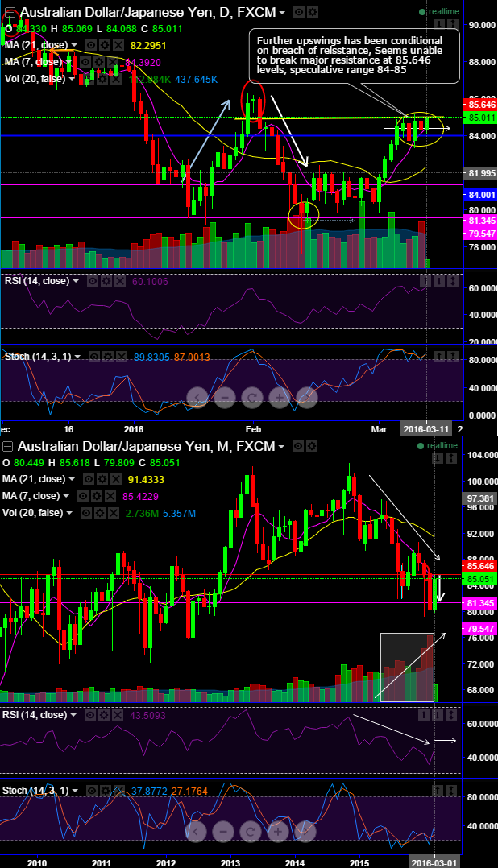The image size is (498, 868).
Task: Click the daily MA value 82.2951
Action: tap(148, 45)
